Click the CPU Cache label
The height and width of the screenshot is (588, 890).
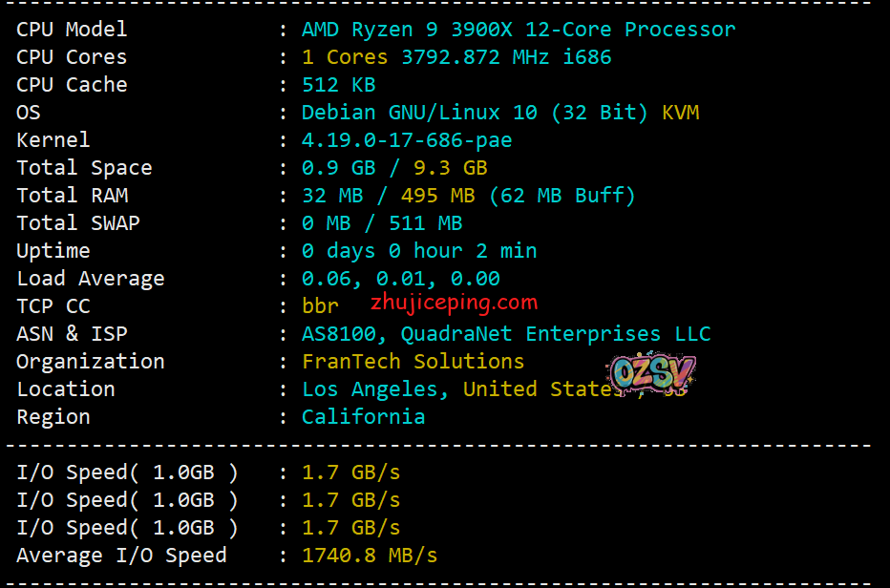pyautogui.click(x=72, y=85)
